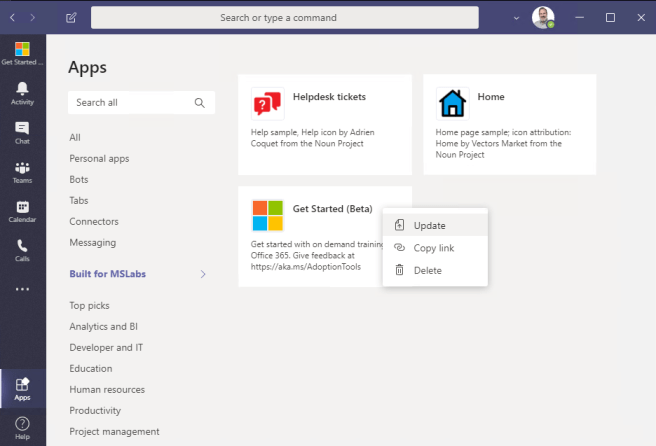
Task: Select the Tabs category
Action: 79,200
